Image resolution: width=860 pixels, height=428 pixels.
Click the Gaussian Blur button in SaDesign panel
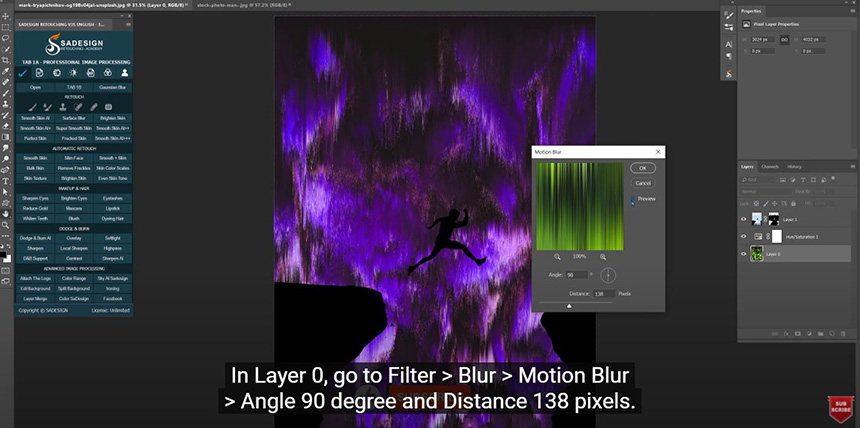pos(114,87)
